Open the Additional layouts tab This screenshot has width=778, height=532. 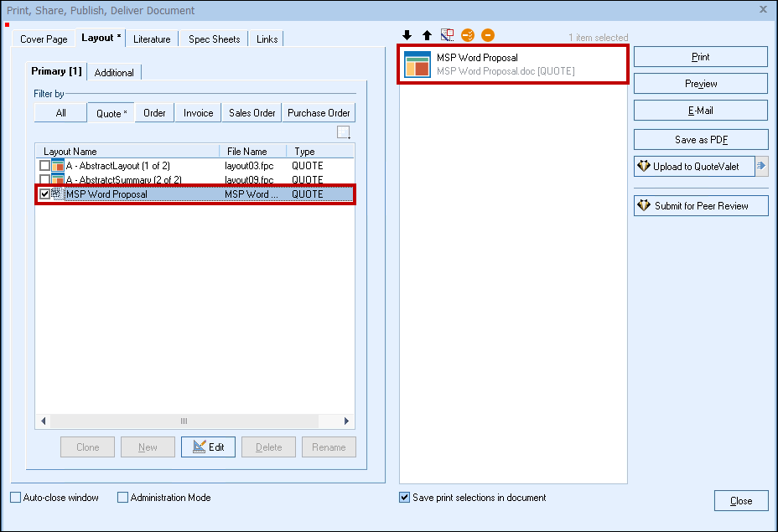point(114,73)
